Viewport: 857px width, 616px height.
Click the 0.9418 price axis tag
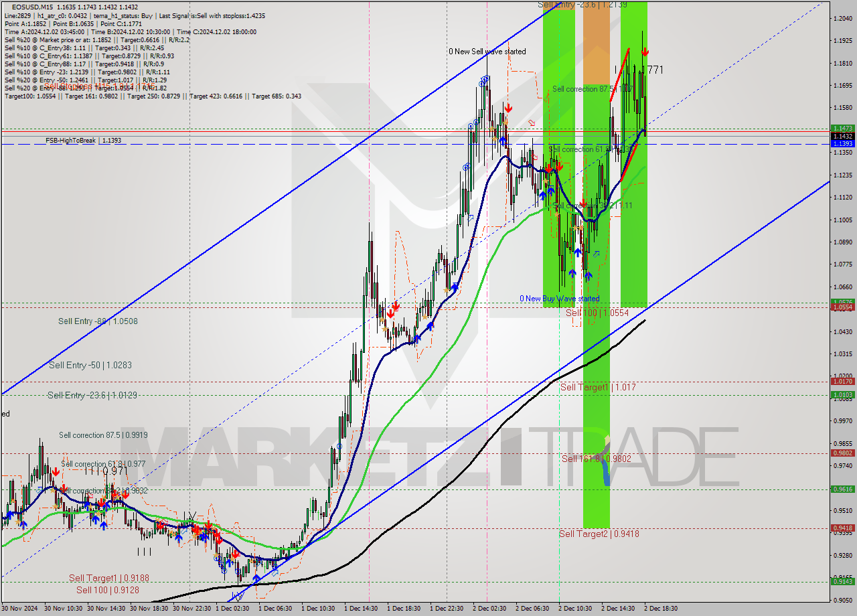pyautogui.click(x=842, y=528)
